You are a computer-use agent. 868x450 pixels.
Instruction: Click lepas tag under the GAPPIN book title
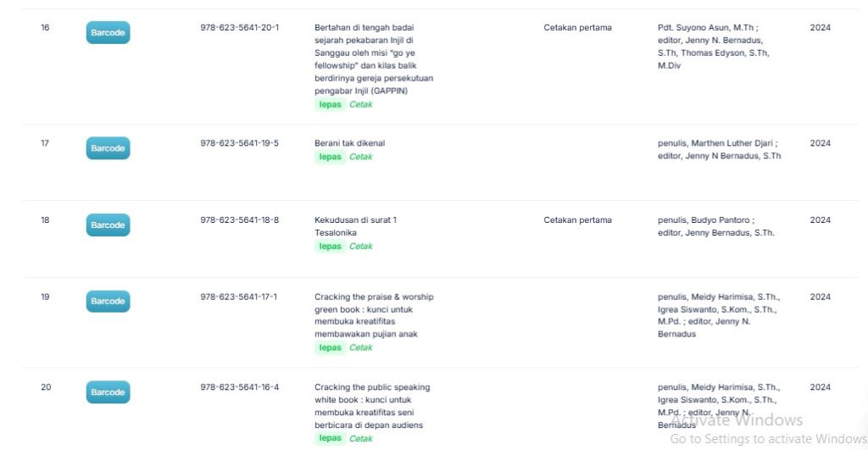coord(330,105)
